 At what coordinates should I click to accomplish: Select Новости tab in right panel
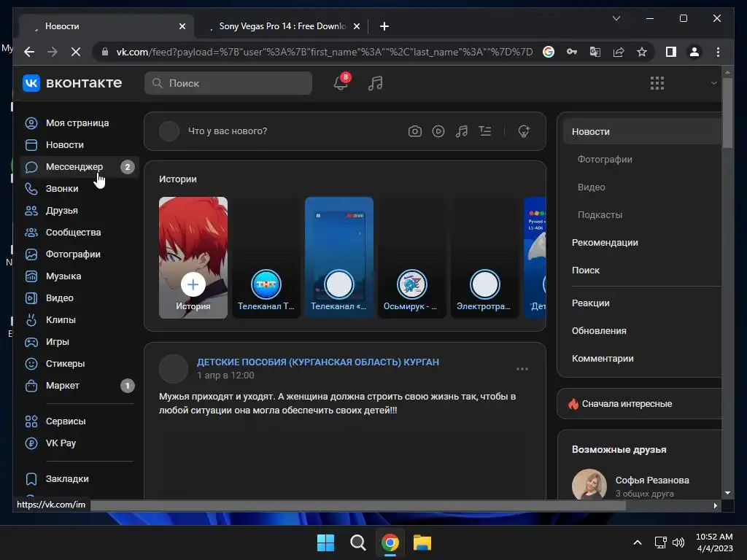tap(642, 132)
